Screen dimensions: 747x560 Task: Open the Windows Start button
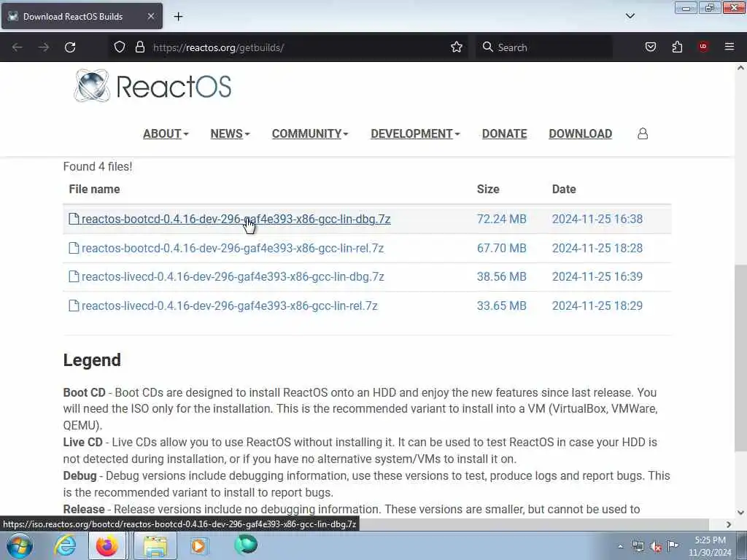(20, 545)
